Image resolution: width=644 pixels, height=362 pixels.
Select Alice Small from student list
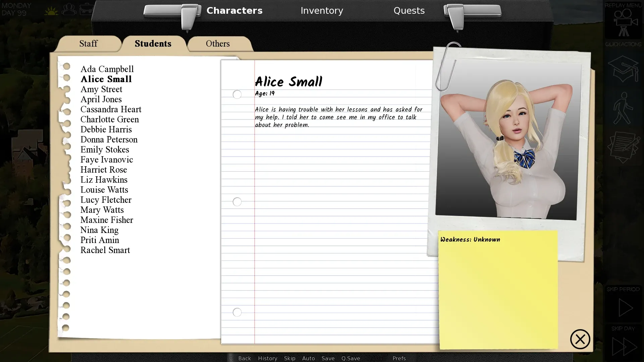(106, 79)
